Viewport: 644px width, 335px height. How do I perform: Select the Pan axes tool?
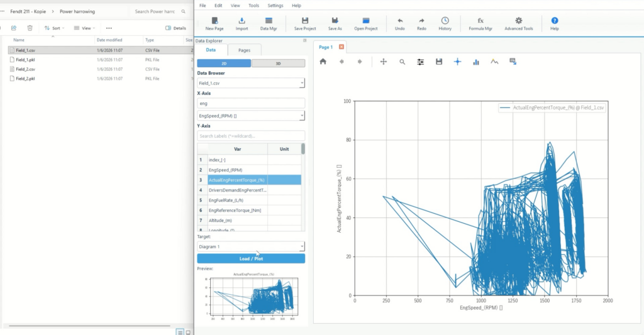(x=384, y=62)
